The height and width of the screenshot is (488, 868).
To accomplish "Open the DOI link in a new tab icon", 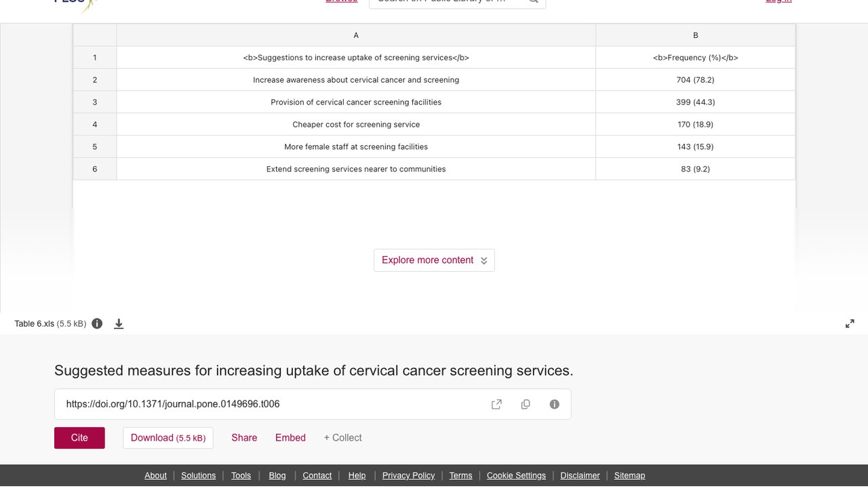I will pyautogui.click(x=496, y=404).
